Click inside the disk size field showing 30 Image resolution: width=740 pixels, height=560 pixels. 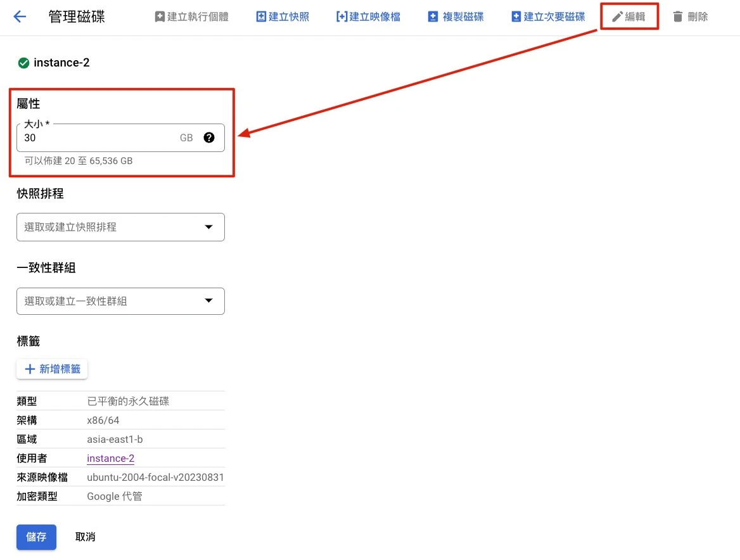[x=95, y=137]
